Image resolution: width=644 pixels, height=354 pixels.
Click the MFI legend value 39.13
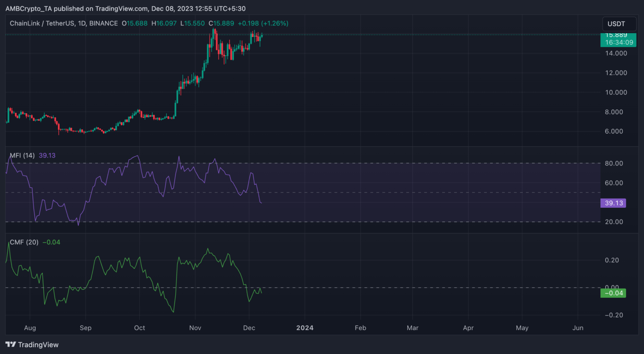47,155
